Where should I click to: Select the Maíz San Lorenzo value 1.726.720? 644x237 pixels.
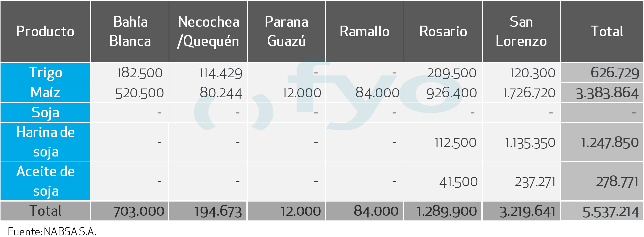coord(529,93)
